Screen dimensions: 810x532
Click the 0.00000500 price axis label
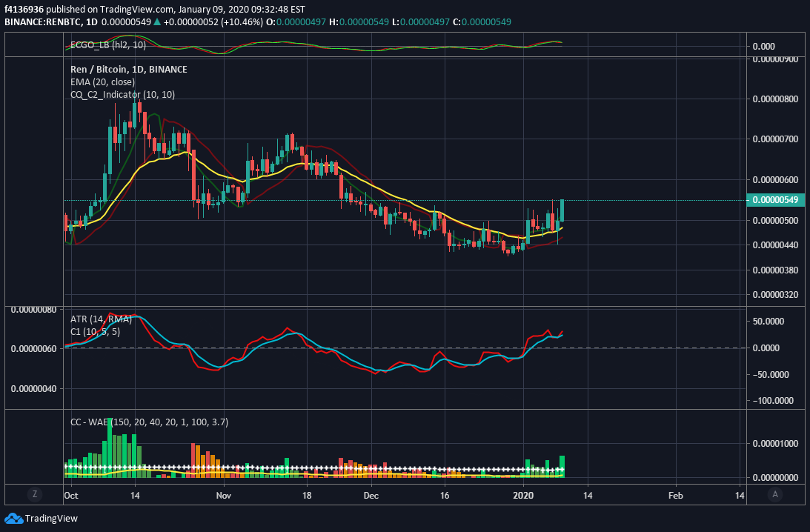click(775, 221)
